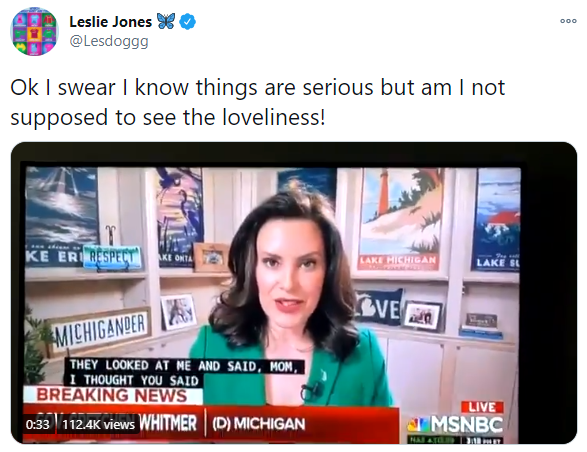Click the teal RESPECT sign
This screenshot has width=587, height=452.
(x=112, y=257)
